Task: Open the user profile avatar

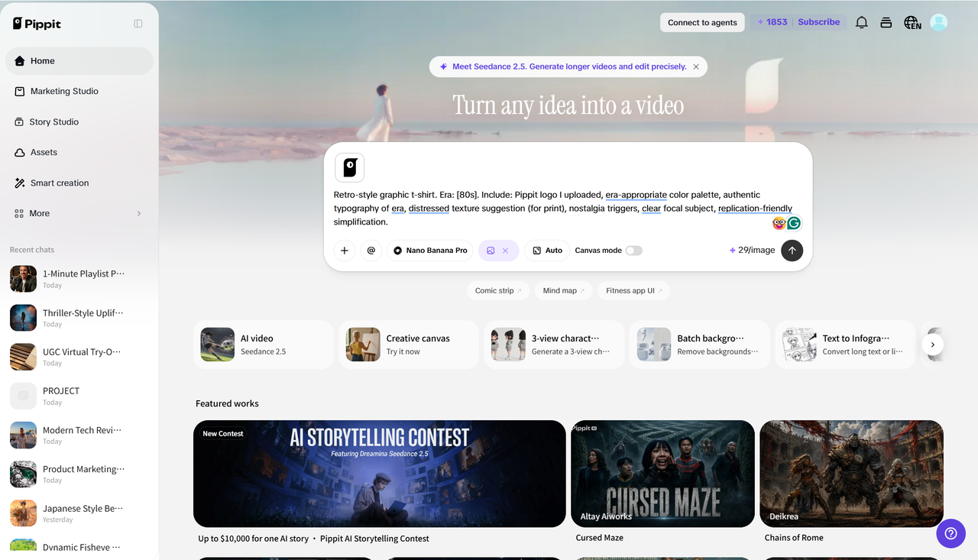Action: coord(938,23)
